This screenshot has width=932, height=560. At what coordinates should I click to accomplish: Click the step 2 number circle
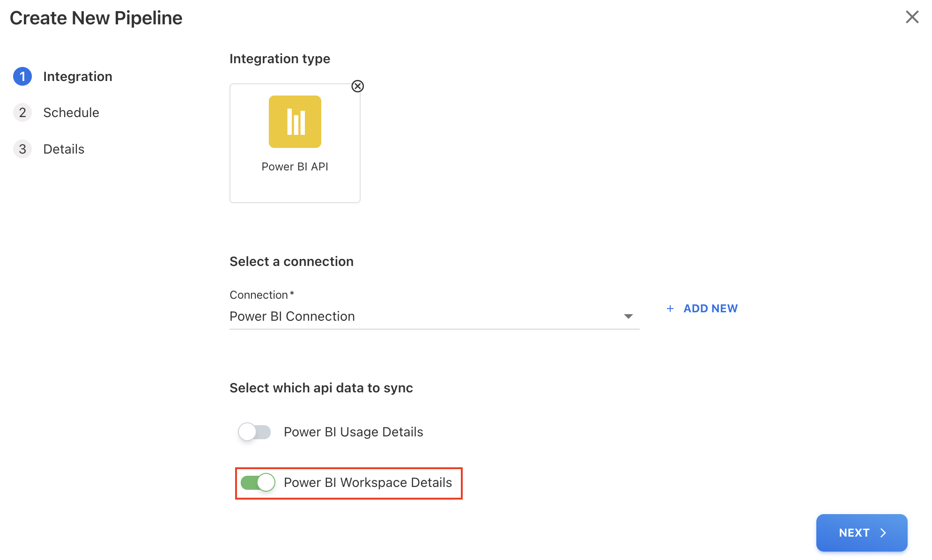22,112
